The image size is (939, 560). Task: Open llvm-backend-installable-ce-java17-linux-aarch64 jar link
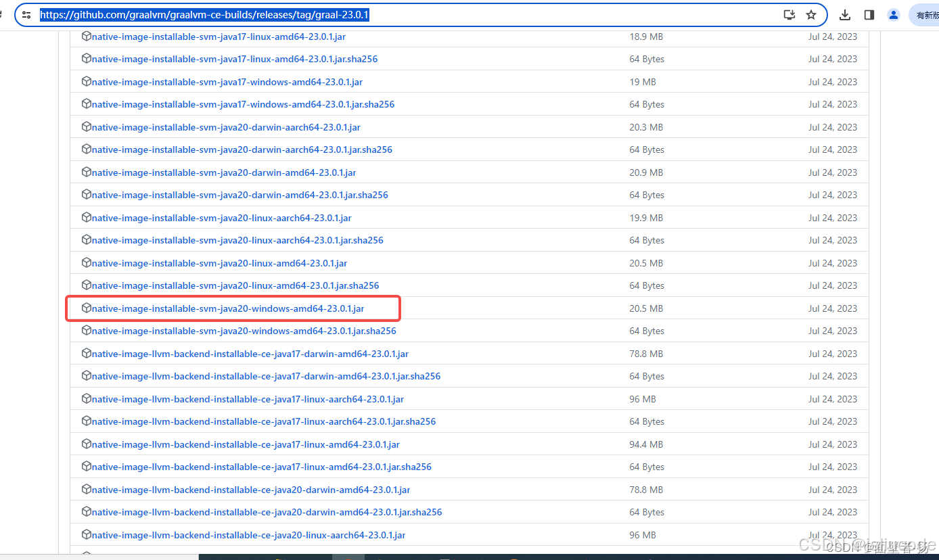248,399
